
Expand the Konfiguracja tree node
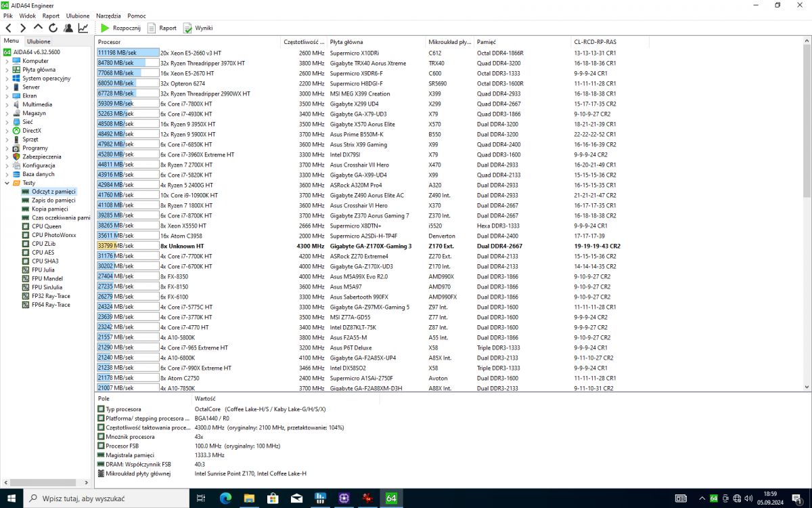coord(7,165)
